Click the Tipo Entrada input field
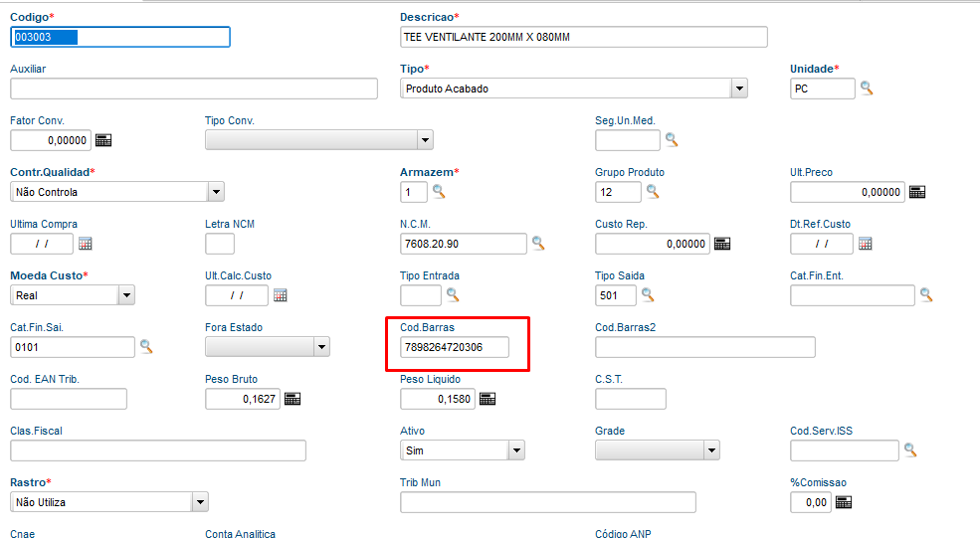The image size is (980, 538). [421, 295]
